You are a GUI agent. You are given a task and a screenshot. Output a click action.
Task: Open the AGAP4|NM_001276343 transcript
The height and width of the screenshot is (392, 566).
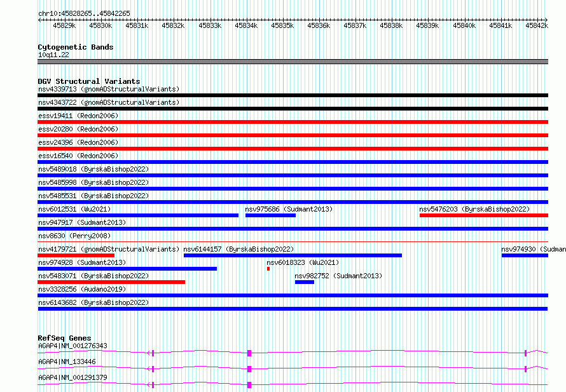click(72, 346)
